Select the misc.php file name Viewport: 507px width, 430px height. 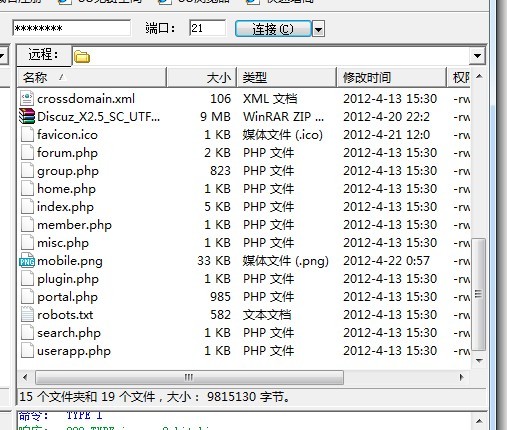tap(63, 243)
